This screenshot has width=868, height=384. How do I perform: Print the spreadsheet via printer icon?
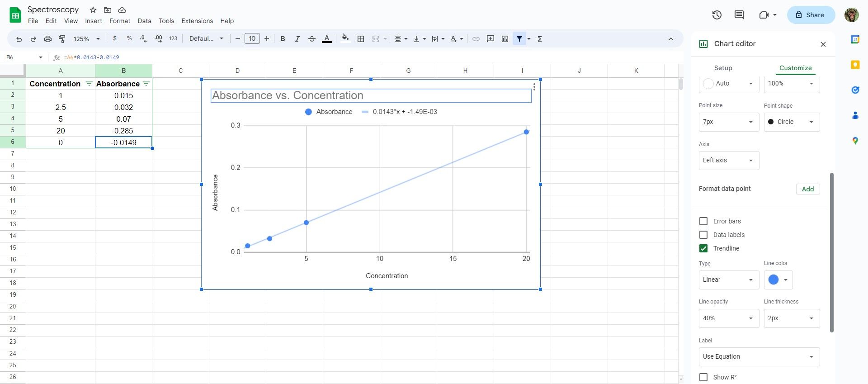(x=48, y=39)
